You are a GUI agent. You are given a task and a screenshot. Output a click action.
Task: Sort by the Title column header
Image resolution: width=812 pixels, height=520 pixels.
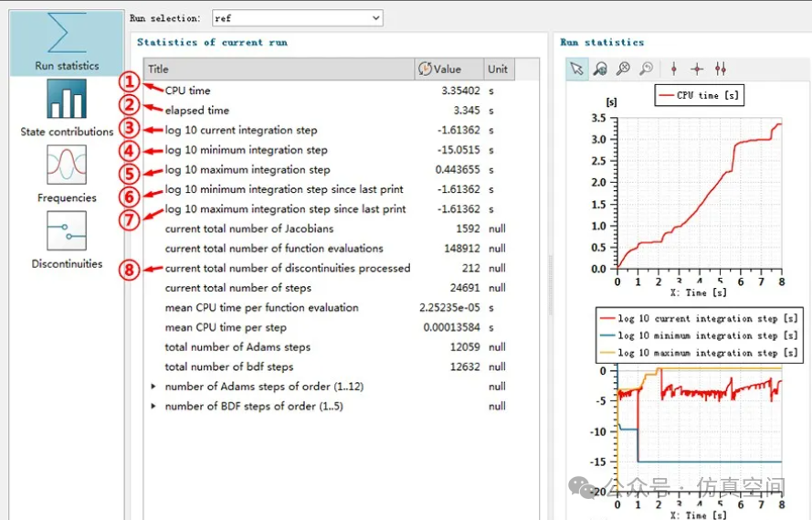click(274, 69)
